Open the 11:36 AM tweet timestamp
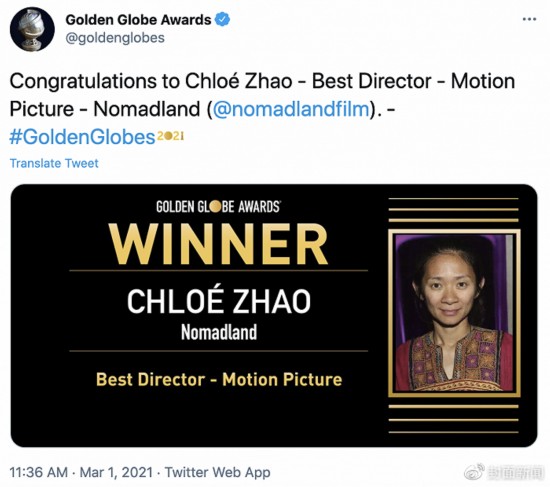Image resolution: width=550 pixels, height=487 pixels. [x=39, y=472]
